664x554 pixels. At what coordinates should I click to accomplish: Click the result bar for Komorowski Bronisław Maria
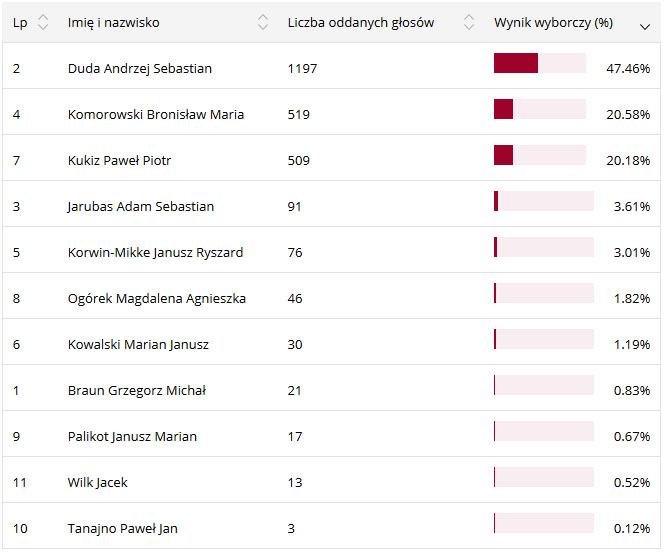pos(539,110)
